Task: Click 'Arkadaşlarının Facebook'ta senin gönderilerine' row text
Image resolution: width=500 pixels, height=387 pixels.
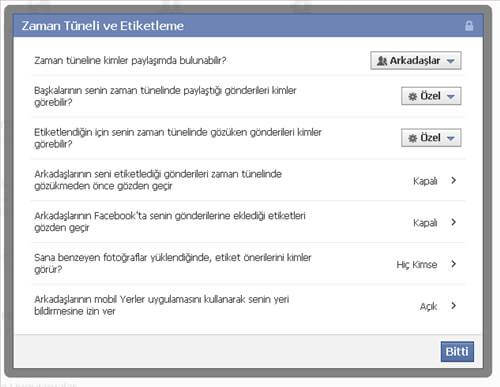Action: [x=170, y=221]
